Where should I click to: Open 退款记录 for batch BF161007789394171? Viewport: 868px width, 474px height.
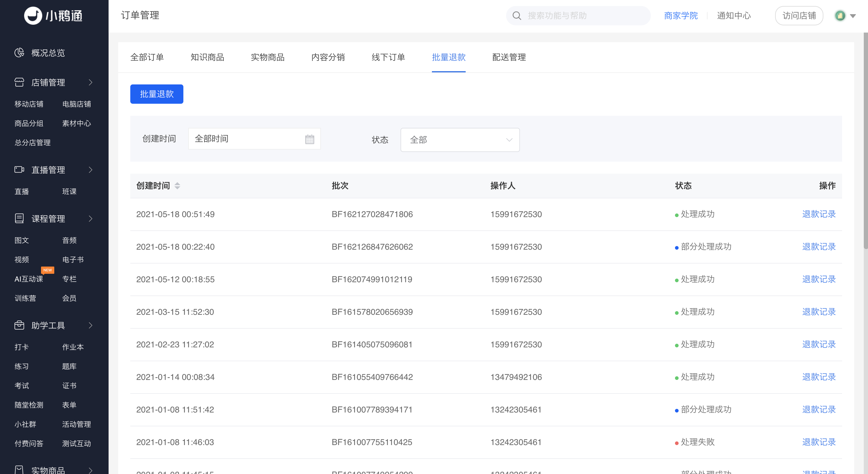[x=819, y=409]
